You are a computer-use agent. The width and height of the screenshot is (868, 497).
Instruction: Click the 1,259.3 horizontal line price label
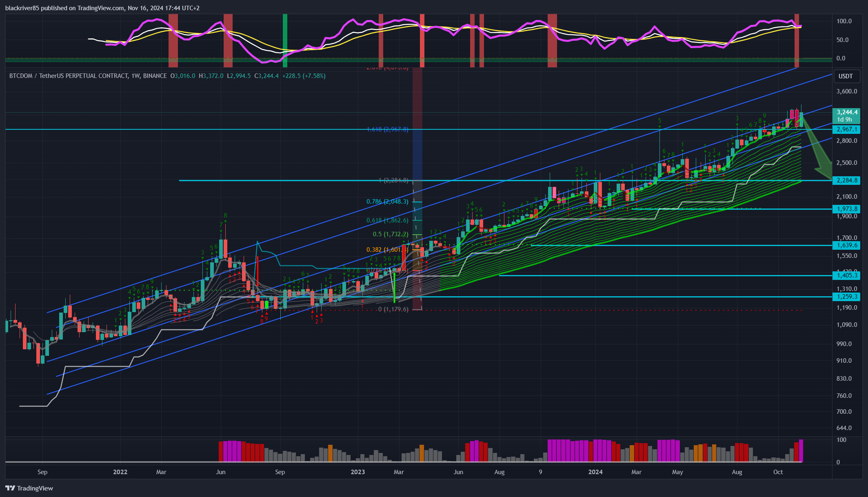[847, 297]
